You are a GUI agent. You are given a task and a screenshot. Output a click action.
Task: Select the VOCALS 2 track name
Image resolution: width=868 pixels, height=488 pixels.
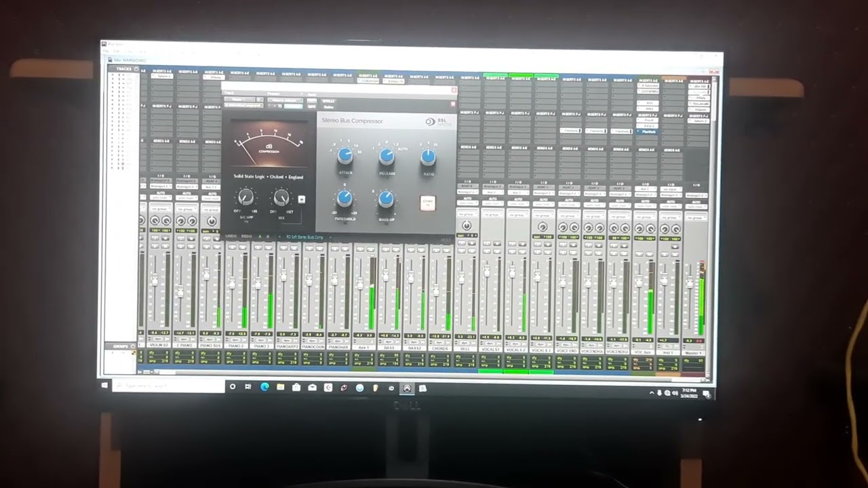[515, 350]
